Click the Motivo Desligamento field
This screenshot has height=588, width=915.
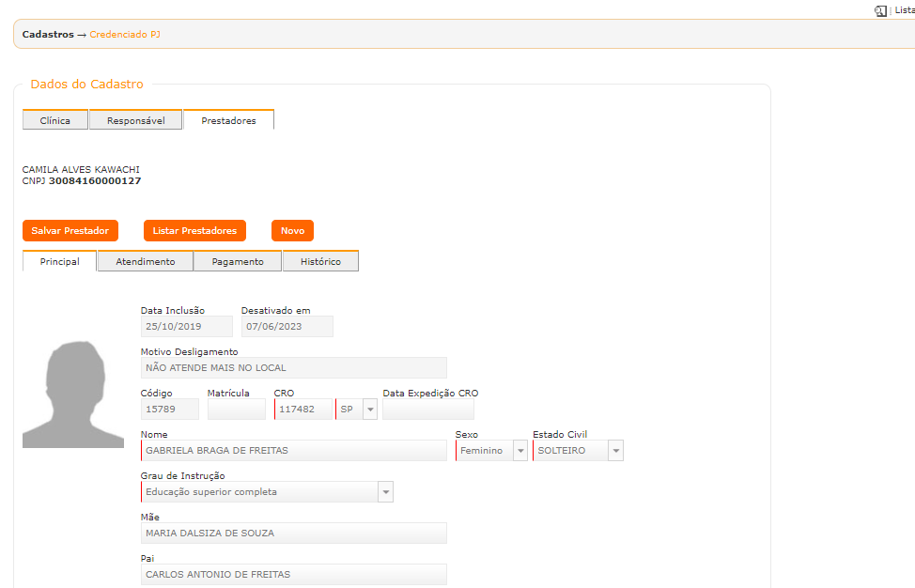tap(293, 368)
